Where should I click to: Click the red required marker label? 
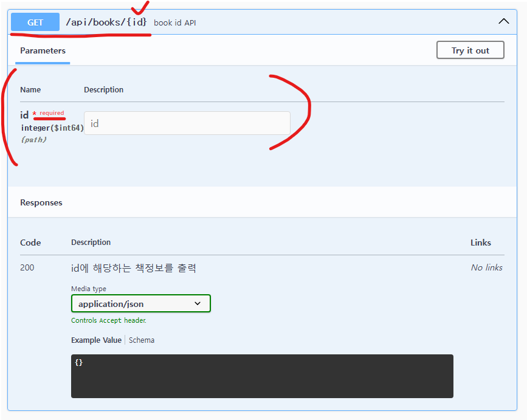pos(52,113)
